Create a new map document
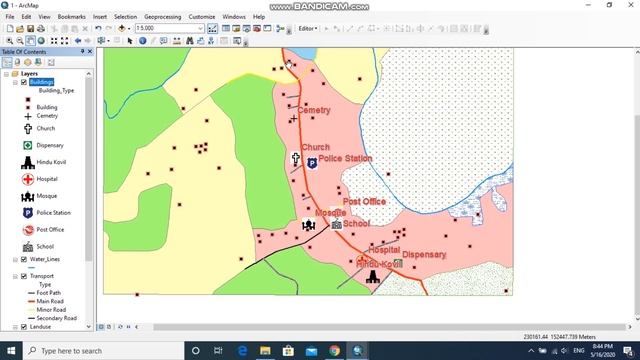 tap(10, 29)
